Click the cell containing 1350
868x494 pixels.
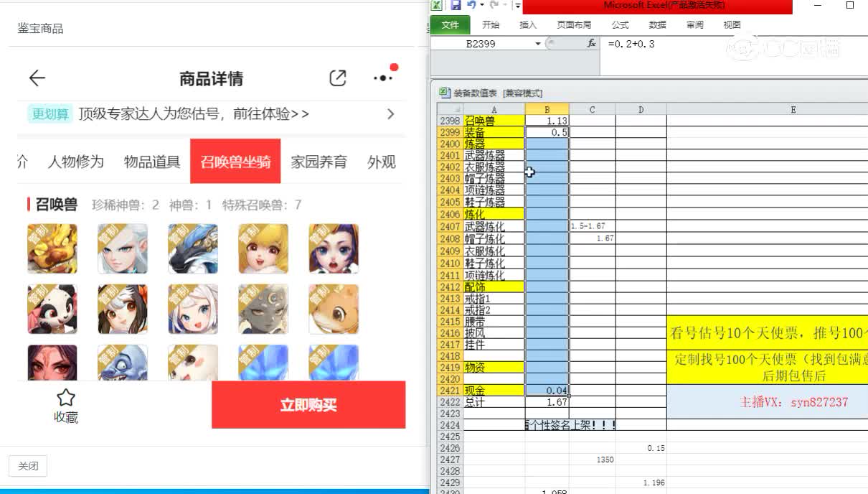(x=593, y=460)
